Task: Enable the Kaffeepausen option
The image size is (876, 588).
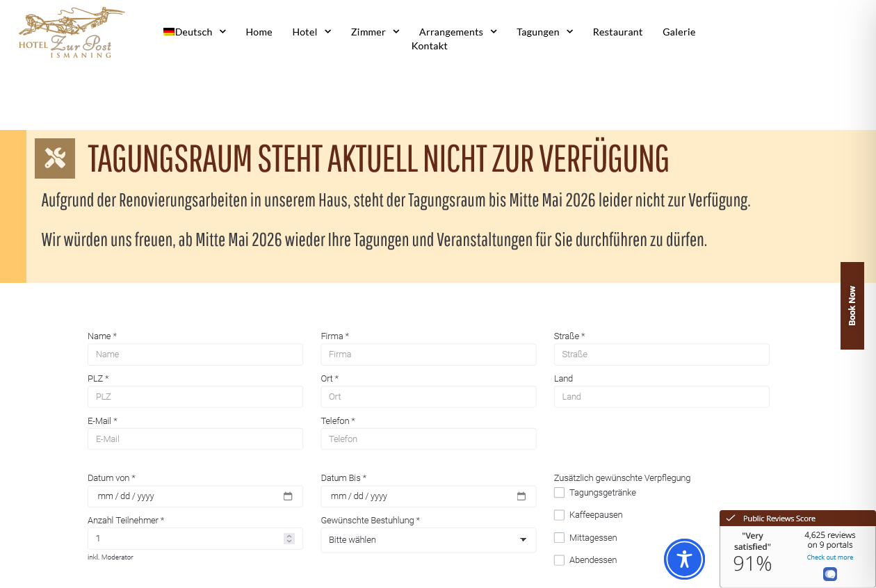Action: point(559,515)
